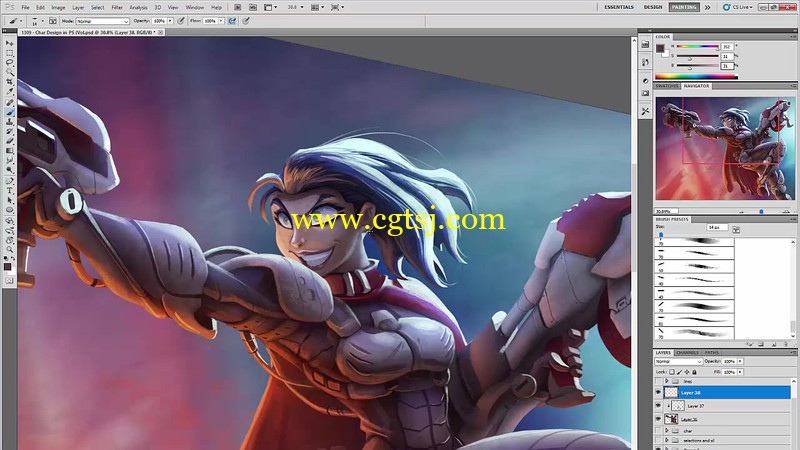Select the Rectangular Marquee tool
The height and width of the screenshot is (450, 800).
click(9, 53)
